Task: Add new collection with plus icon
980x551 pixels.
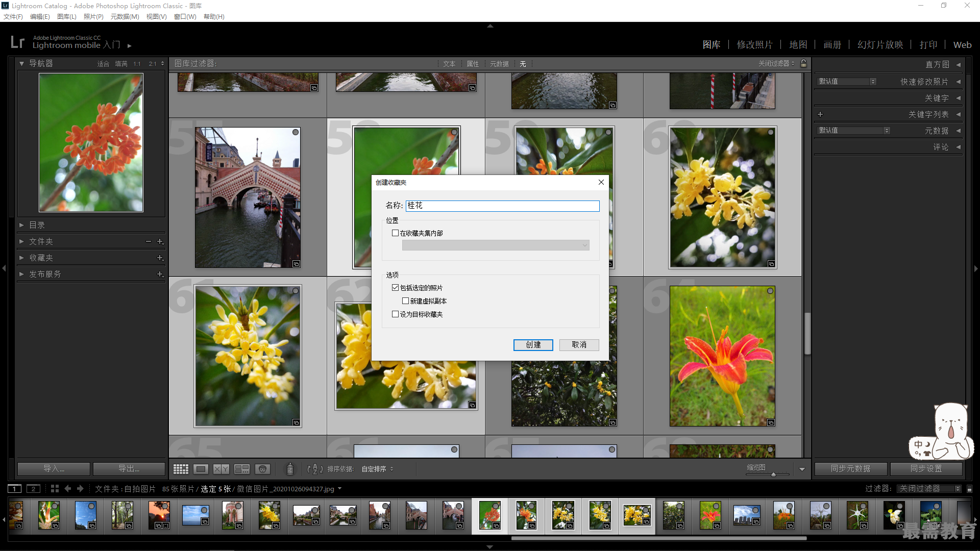Action: [160, 258]
